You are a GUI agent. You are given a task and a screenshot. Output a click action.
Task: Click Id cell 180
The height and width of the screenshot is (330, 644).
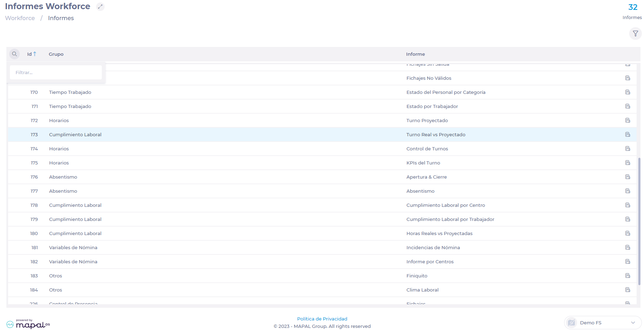tap(34, 233)
